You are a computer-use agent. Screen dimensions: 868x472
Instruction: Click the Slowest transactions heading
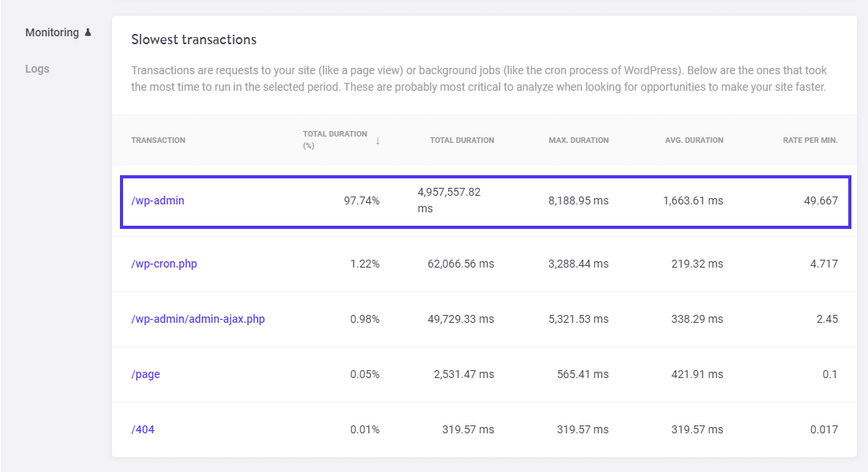coord(193,39)
